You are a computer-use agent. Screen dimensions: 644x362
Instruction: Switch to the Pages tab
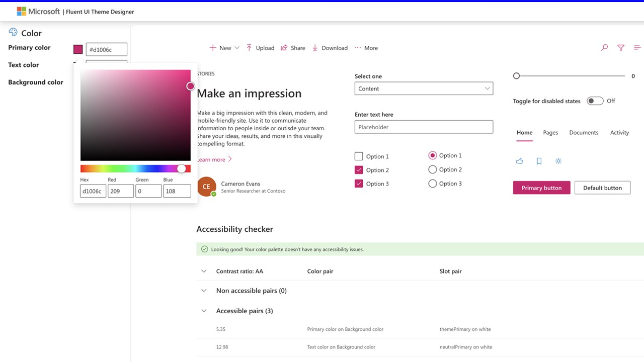550,133
